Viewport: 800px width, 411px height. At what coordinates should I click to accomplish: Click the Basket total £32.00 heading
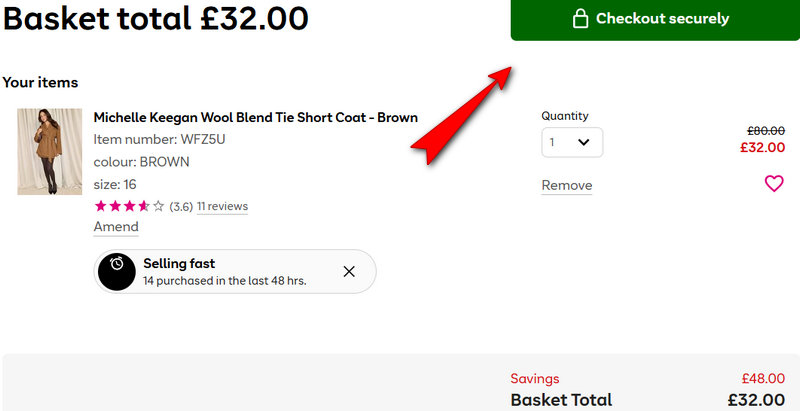[x=156, y=18]
